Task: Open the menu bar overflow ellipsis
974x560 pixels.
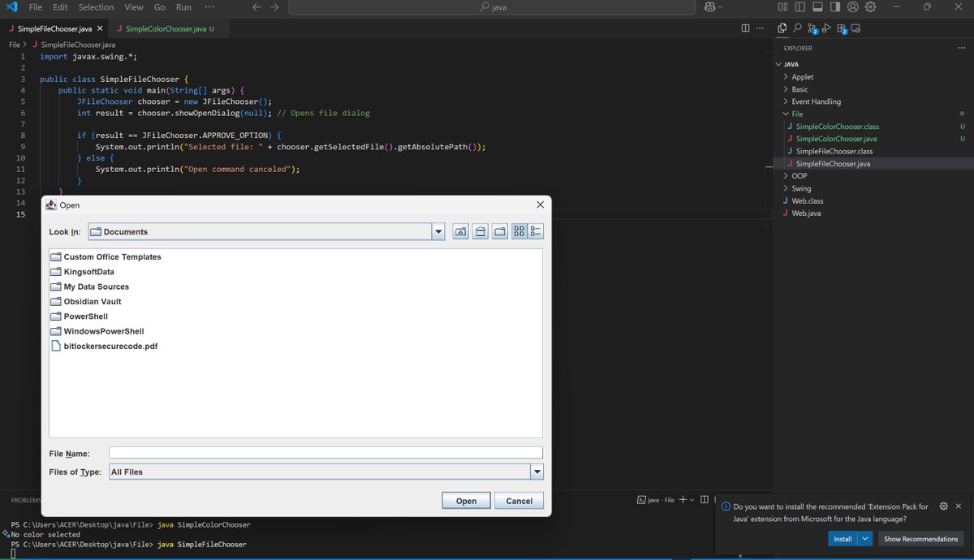Action: [x=210, y=6]
